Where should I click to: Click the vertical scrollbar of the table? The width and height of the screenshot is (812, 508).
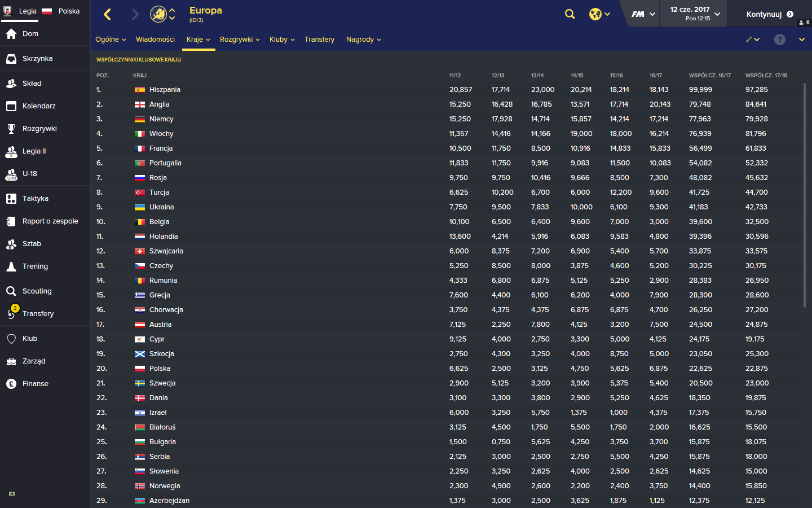[805, 195]
